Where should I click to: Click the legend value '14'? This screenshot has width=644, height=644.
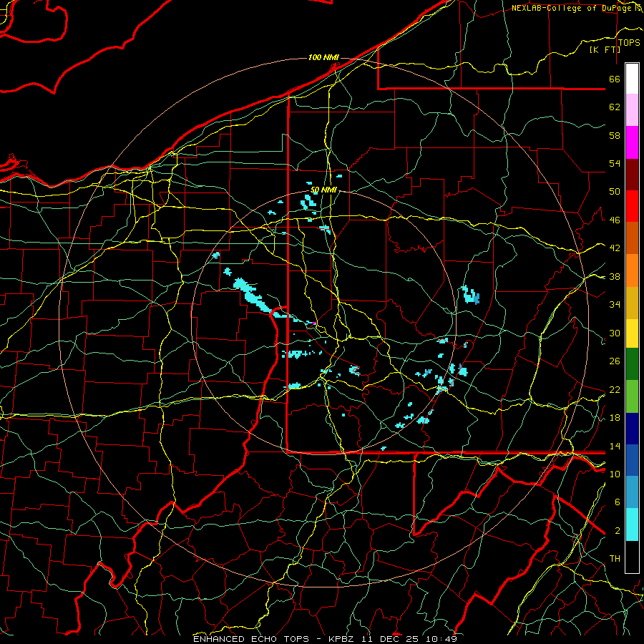615,446
